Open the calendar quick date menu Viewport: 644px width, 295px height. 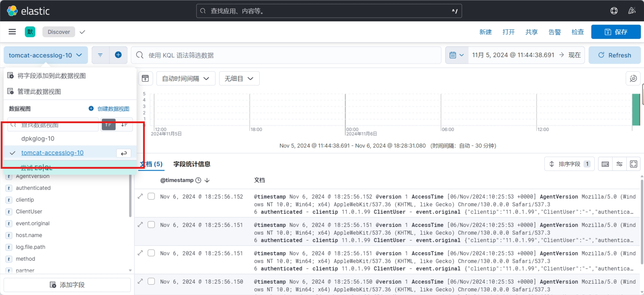[x=457, y=55]
